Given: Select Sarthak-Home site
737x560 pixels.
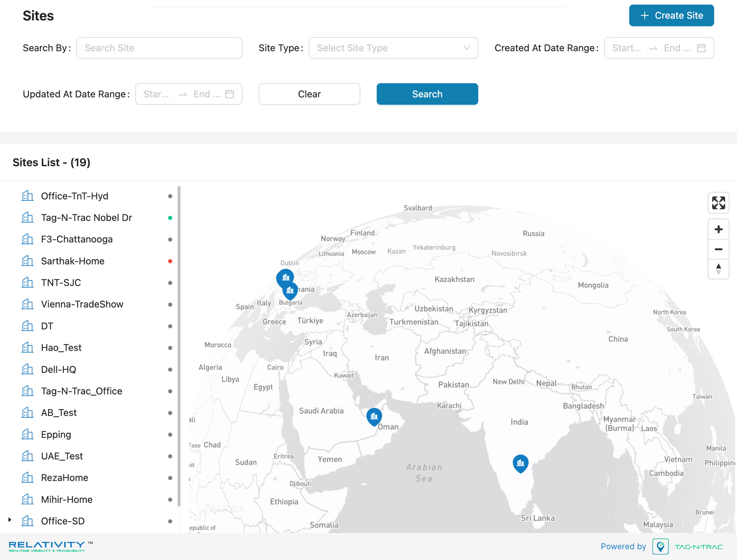Looking at the screenshot, I should 73,261.
